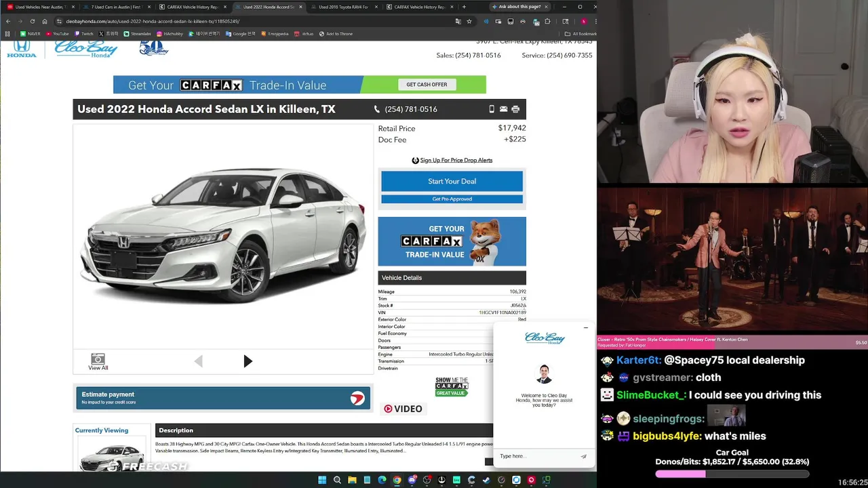Switch to first CARFAX Vehicle History Report tab
Screen dimensions: 868x488
192,7
